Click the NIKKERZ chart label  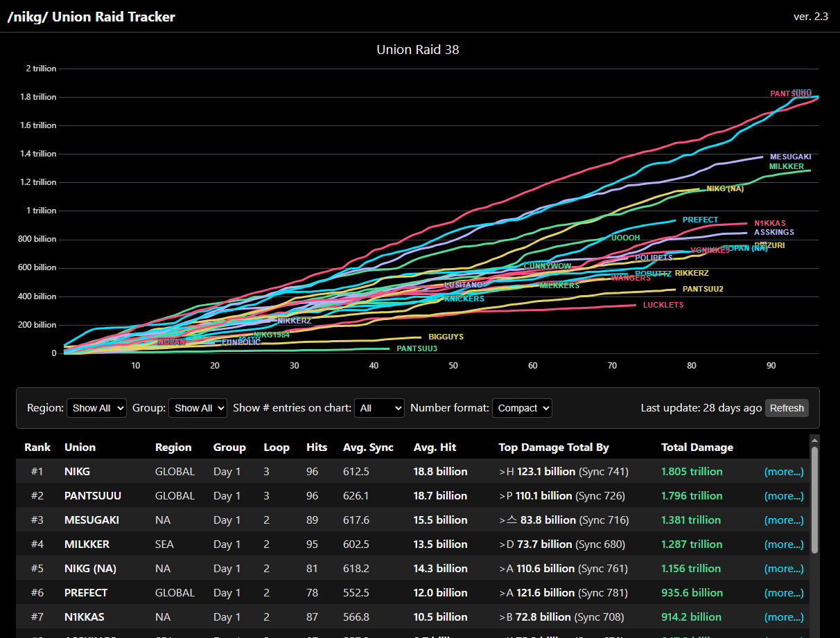point(295,321)
